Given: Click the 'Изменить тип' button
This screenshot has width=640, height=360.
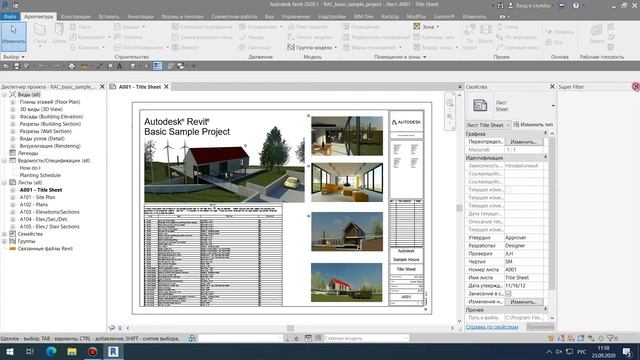Looking at the screenshot, I should pos(533,124).
